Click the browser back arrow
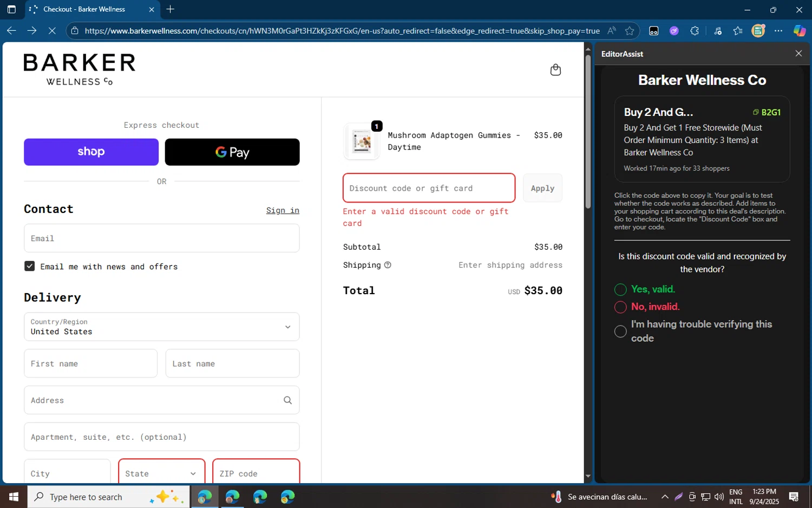The width and height of the screenshot is (812, 508). tap(11, 31)
